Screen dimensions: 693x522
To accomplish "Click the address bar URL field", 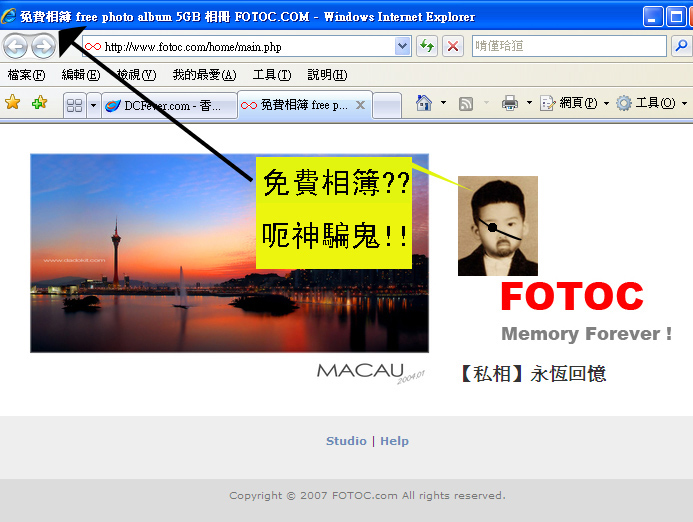I will (248, 46).
